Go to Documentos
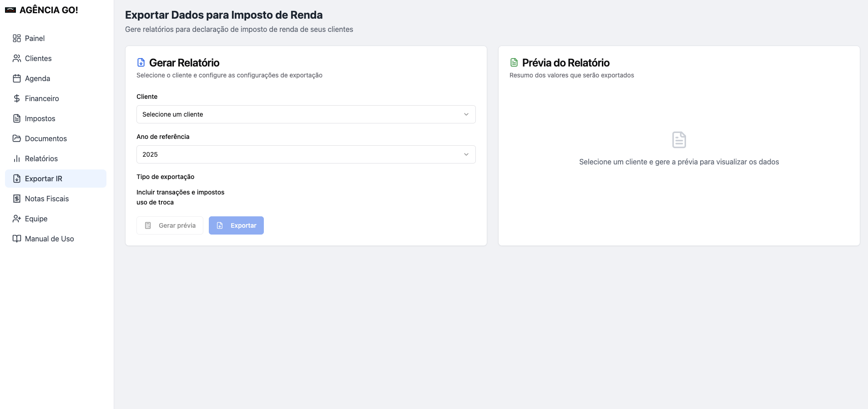Screen dimensions: 868x409 pyautogui.click(x=56, y=138)
